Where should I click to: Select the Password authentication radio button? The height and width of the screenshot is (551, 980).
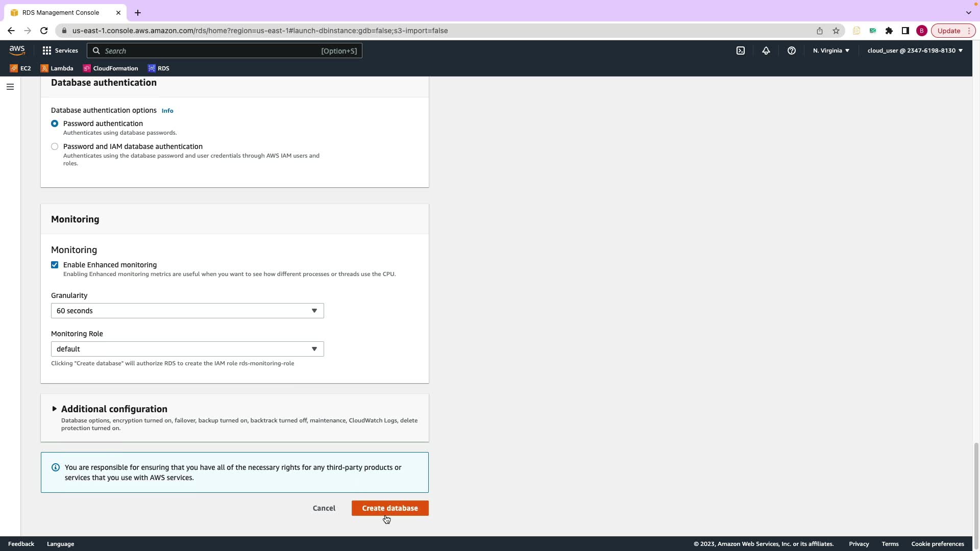[x=55, y=123]
